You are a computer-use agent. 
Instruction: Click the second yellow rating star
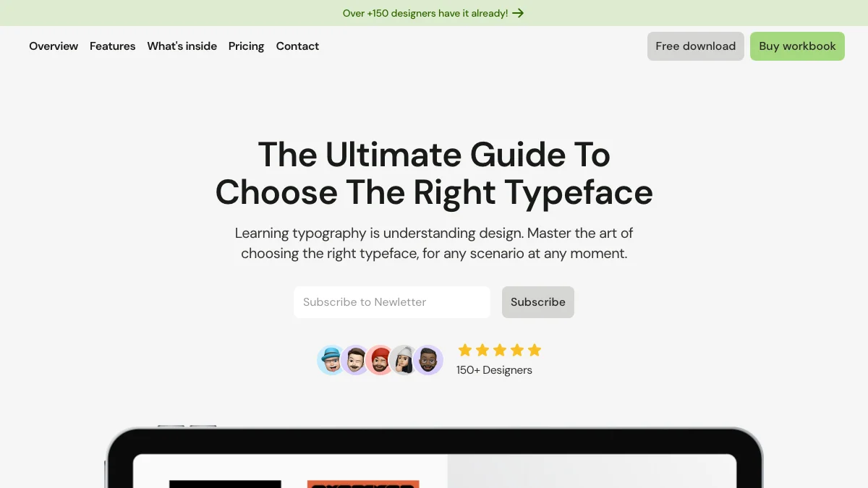(x=482, y=351)
